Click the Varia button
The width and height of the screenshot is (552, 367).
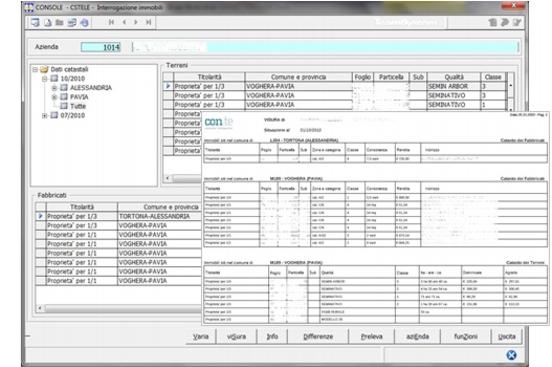pos(201,336)
